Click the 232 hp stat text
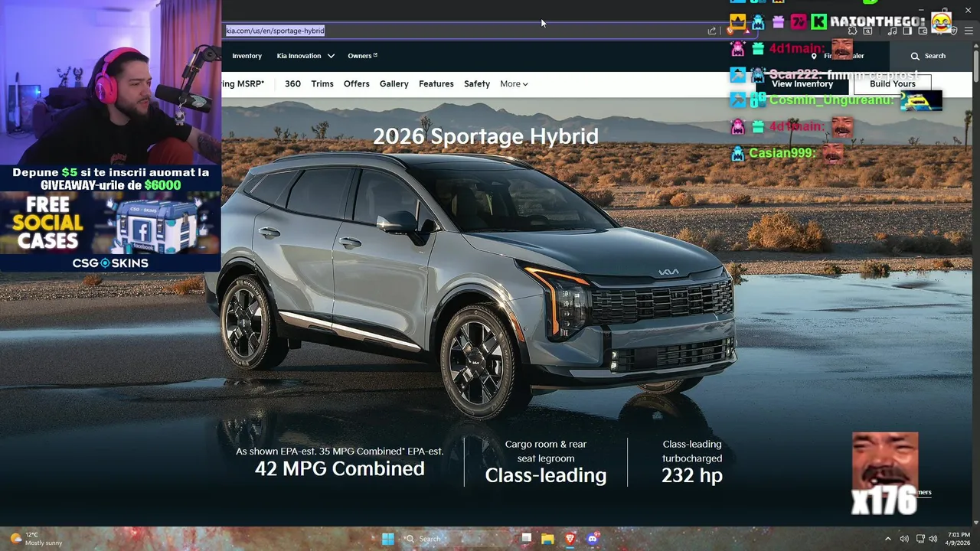 [692, 475]
